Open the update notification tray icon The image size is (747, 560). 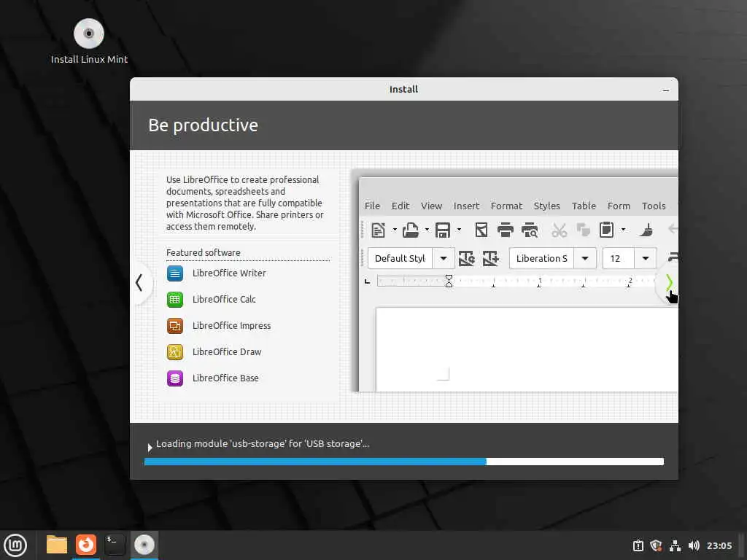pyautogui.click(x=638, y=545)
